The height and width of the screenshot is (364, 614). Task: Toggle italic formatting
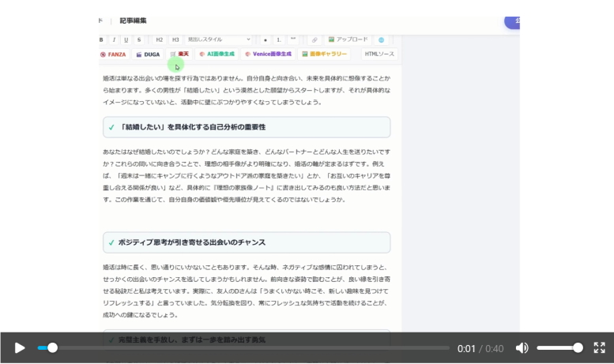pos(114,39)
